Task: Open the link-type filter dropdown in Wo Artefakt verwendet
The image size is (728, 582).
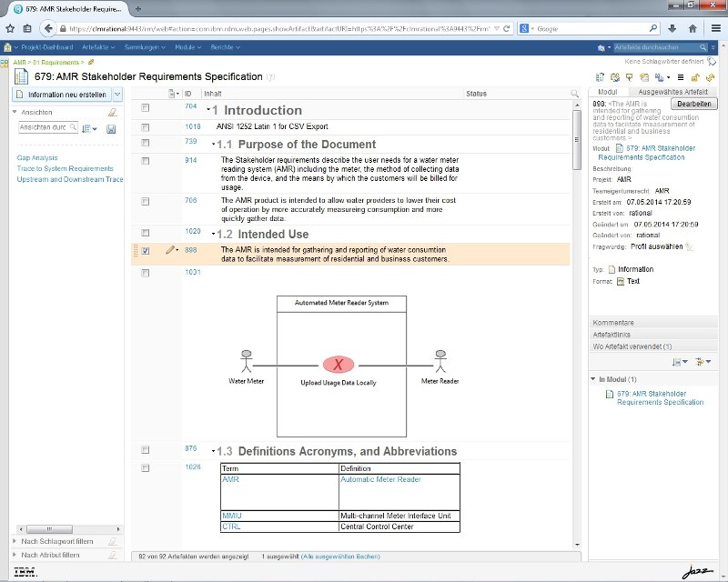Action: (703, 362)
